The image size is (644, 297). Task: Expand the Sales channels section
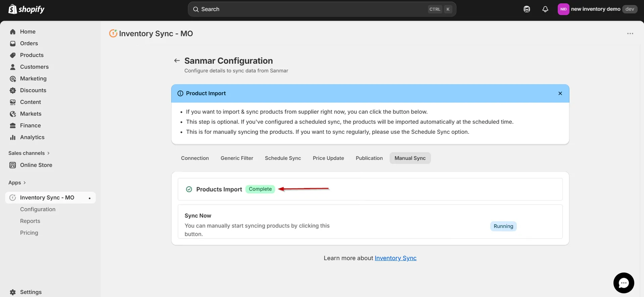[29, 153]
